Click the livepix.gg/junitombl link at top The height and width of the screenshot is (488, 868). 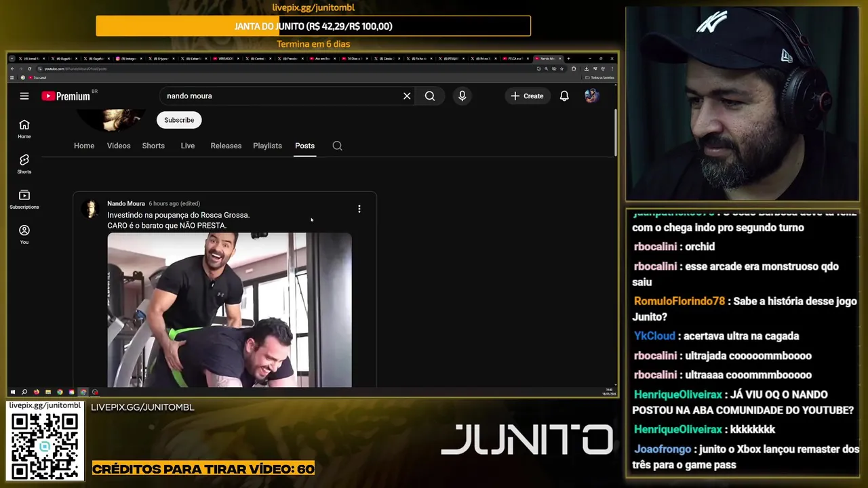(x=313, y=7)
